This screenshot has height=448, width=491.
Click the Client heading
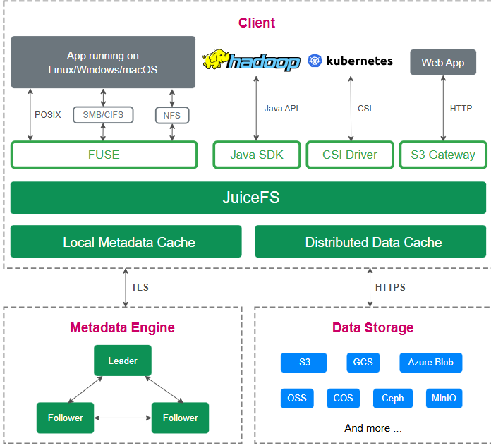tap(257, 23)
